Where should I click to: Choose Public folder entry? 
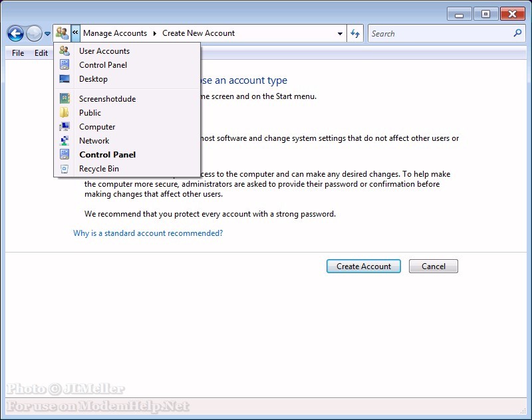[x=127, y=112]
